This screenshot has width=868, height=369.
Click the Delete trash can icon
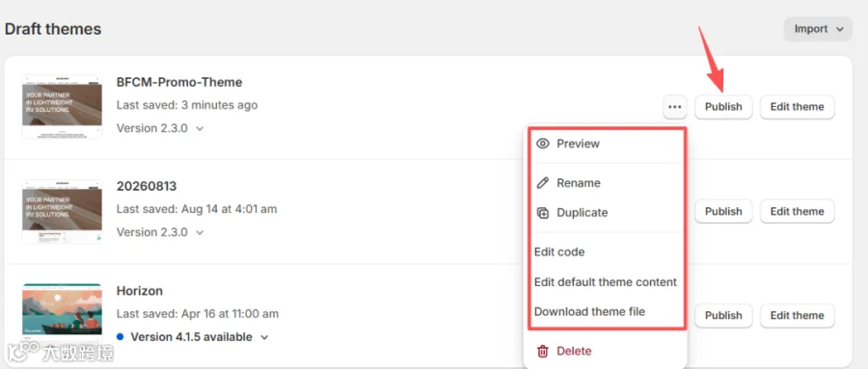coord(543,351)
